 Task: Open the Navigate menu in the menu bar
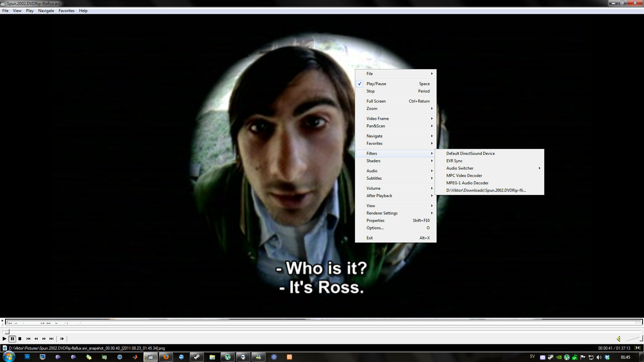46,11
